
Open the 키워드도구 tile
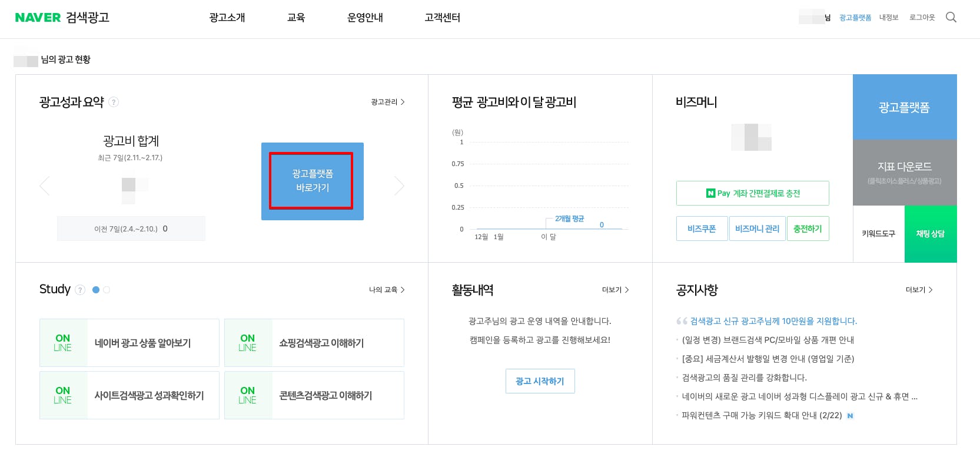point(879,234)
